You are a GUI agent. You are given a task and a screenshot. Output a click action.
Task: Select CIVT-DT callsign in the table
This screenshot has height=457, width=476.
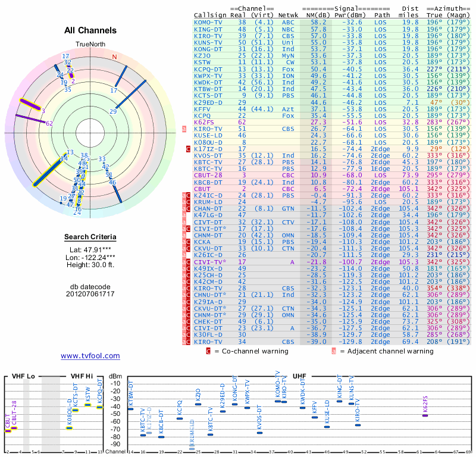[208, 222]
